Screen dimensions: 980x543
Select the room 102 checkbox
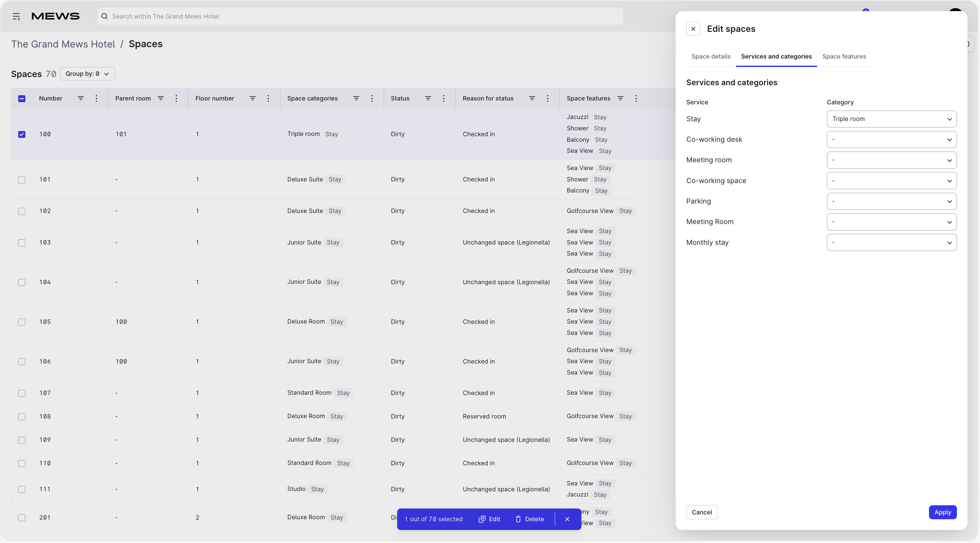[22, 211]
